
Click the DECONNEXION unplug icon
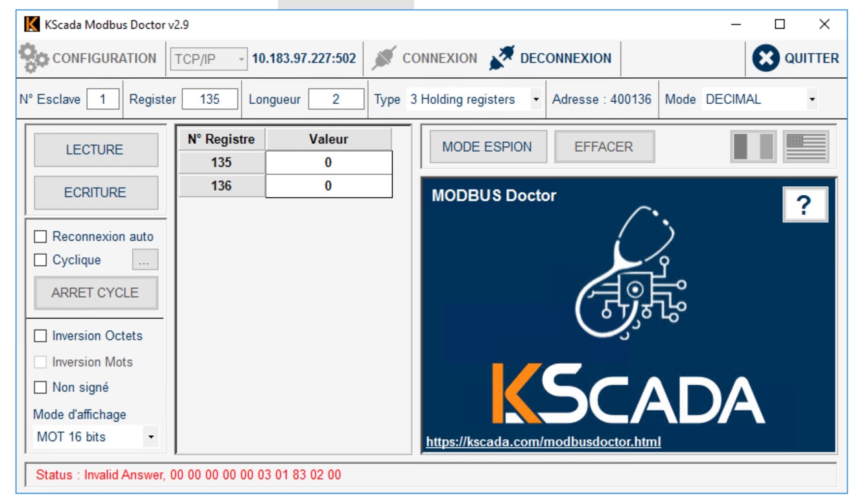(x=502, y=58)
